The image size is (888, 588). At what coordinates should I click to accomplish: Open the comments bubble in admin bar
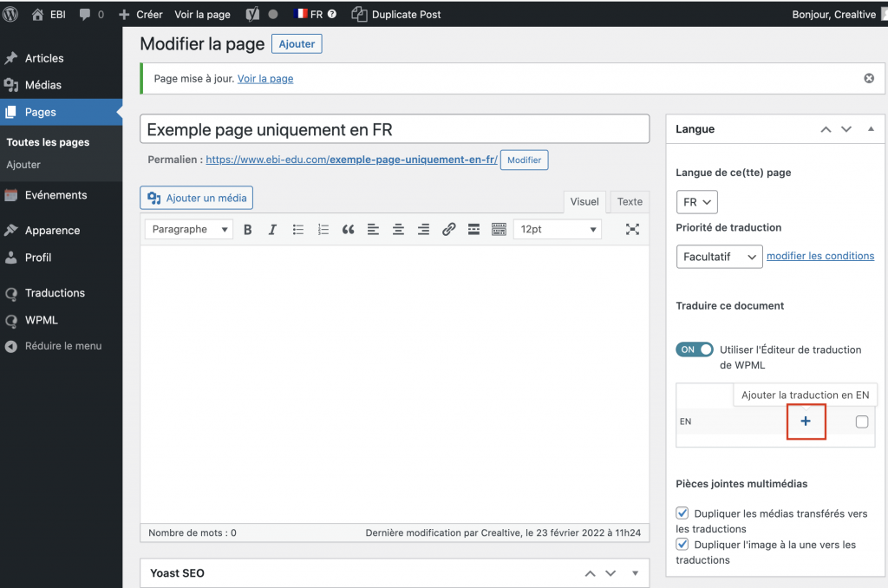[85, 14]
